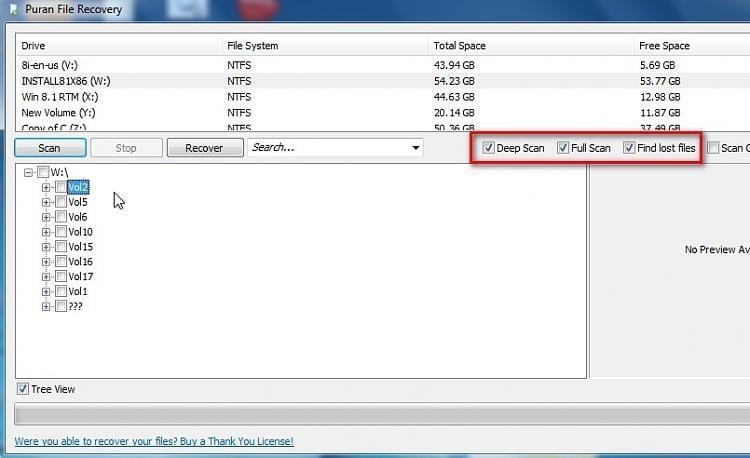This screenshot has width=750, height=458.
Task: Uncheck the Deep Scan checkbox
Action: click(489, 148)
